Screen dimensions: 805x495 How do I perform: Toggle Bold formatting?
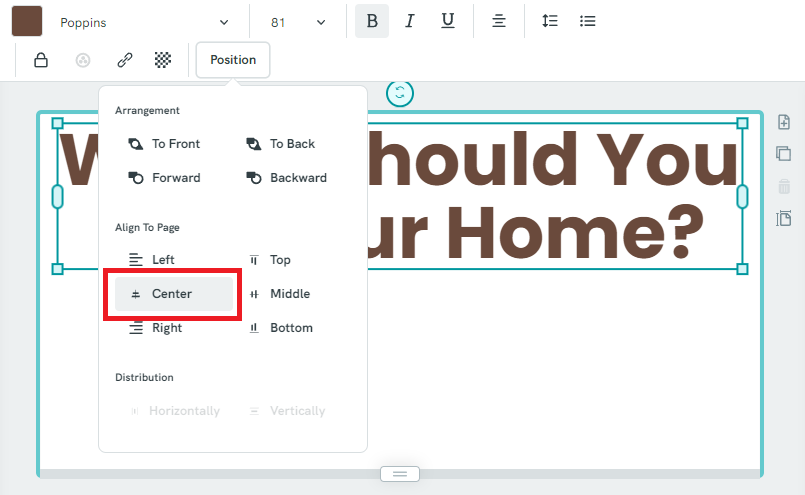click(x=372, y=21)
